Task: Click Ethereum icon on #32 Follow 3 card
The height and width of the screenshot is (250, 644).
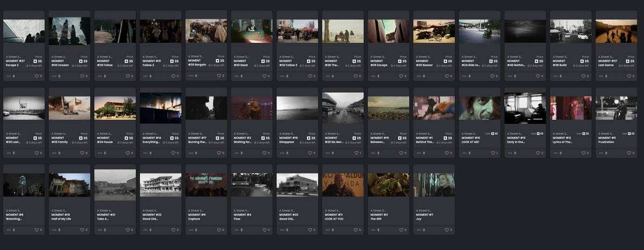Action: [x=287, y=76]
